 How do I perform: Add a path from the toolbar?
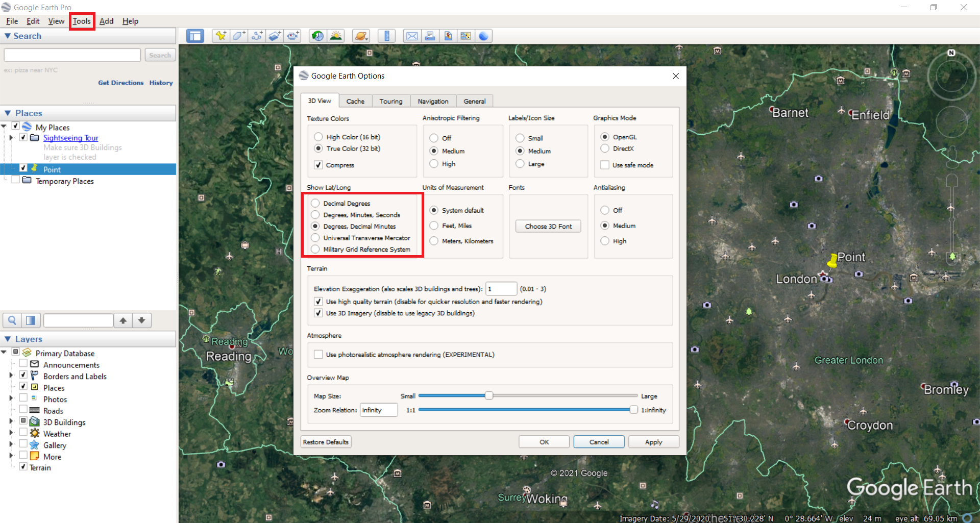tap(257, 36)
